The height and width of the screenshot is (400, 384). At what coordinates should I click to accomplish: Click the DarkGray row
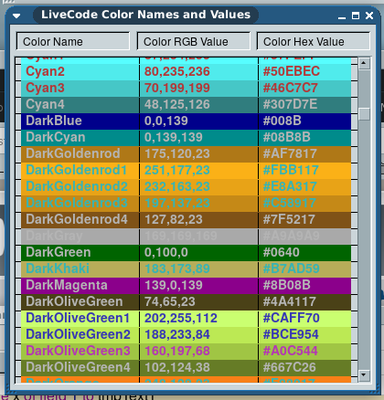[x=186, y=236]
